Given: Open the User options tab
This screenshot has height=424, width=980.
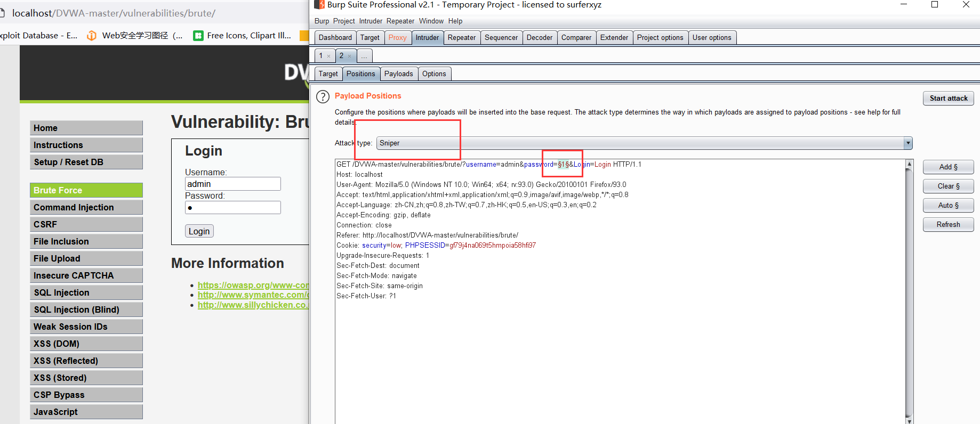Looking at the screenshot, I should tap(712, 38).
